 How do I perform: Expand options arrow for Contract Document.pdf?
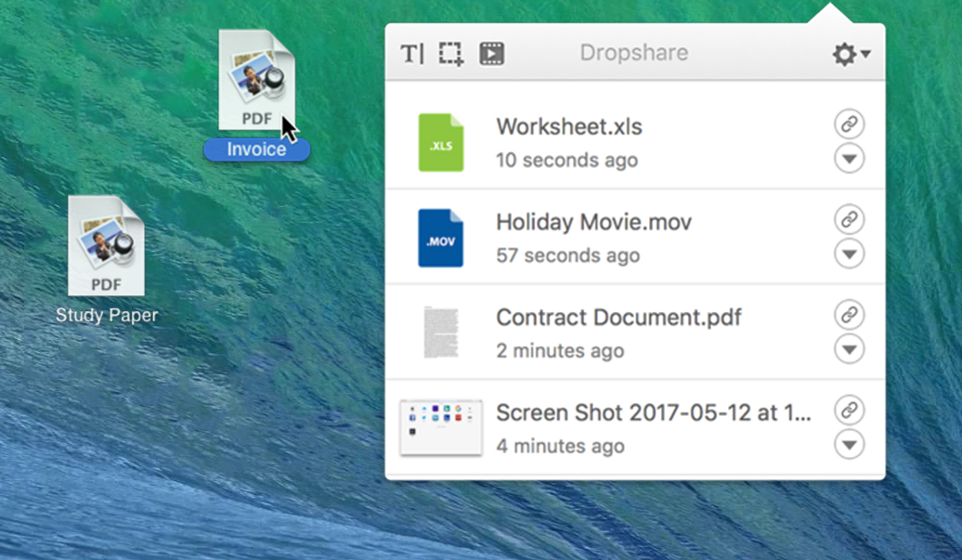pos(849,349)
